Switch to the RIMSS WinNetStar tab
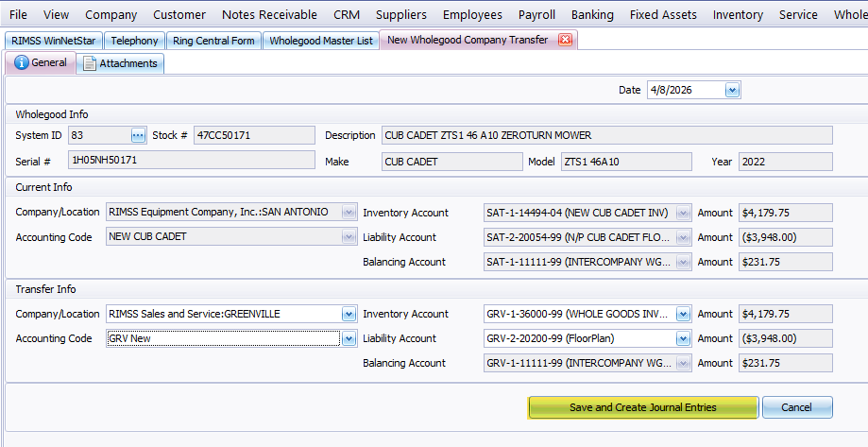868x447 pixels. 54,41
